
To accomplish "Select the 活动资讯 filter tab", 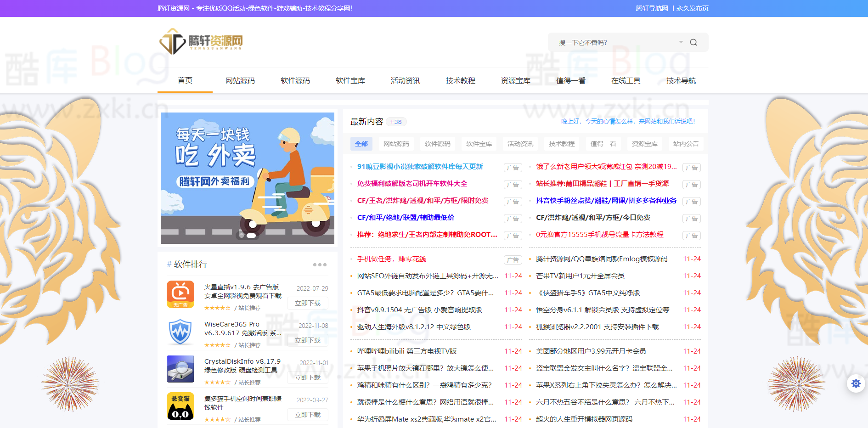I will pyautogui.click(x=519, y=143).
